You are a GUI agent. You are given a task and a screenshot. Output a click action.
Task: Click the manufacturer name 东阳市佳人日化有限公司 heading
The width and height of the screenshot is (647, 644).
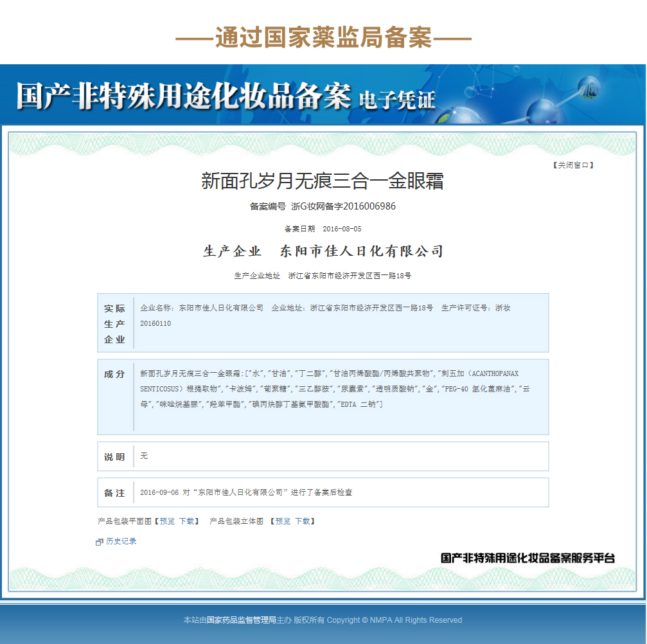pos(362,251)
